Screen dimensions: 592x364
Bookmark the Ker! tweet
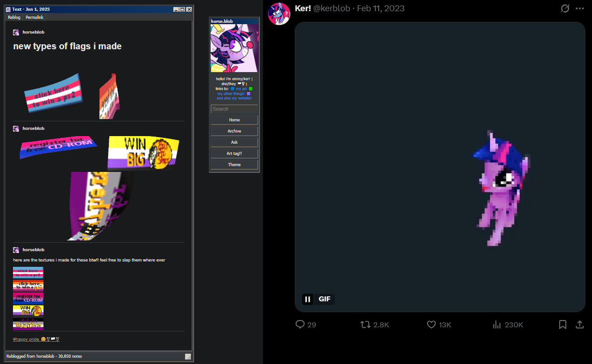pyautogui.click(x=563, y=325)
